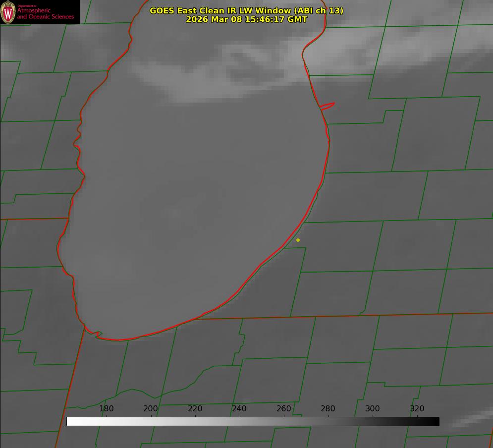Click the 280 colorbar tick label
493x448 pixels.
(x=328, y=409)
